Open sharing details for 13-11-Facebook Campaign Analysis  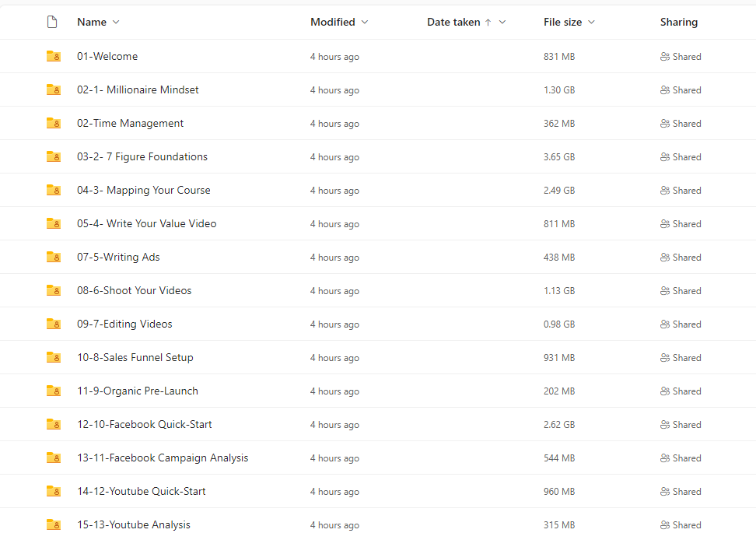click(681, 458)
